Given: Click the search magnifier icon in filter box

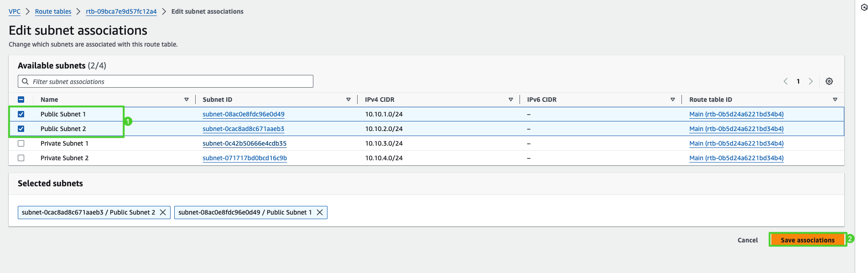Looking at the screenshot, I should coord(26,81).
